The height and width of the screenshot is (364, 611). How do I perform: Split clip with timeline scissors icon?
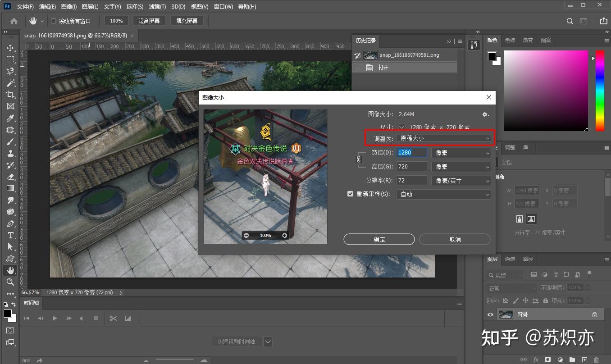point(113,318)
